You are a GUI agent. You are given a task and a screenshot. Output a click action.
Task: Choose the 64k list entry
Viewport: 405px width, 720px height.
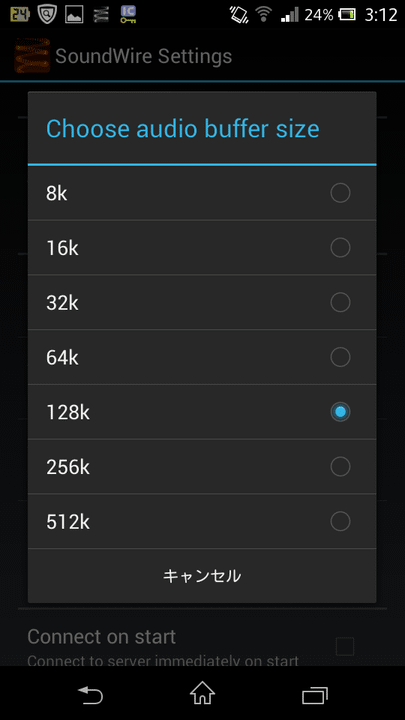tap(202, 357)
